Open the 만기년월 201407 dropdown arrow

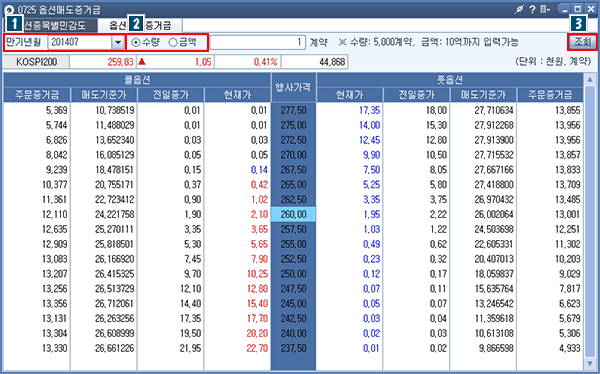(x=118, y=42)
